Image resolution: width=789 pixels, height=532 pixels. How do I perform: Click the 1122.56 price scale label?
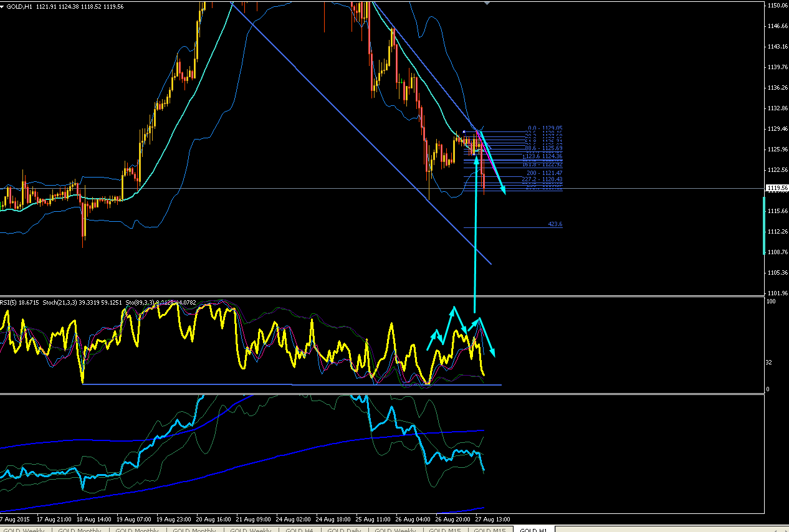tap(779, 169)
